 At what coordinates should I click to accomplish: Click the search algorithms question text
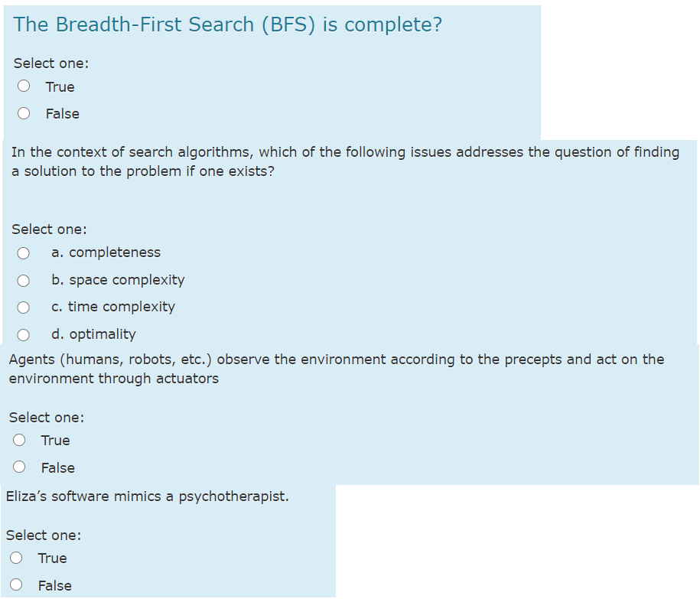(344, 161)
